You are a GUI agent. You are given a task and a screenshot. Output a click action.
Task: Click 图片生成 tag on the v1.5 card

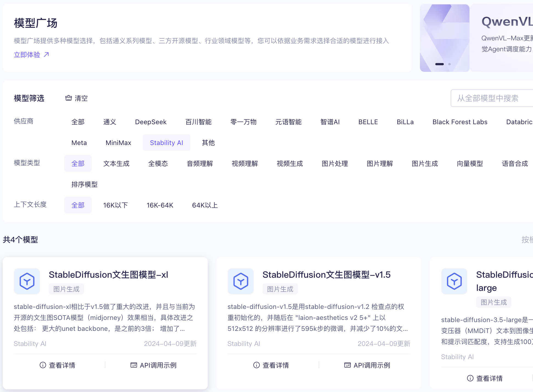(280, 289)
